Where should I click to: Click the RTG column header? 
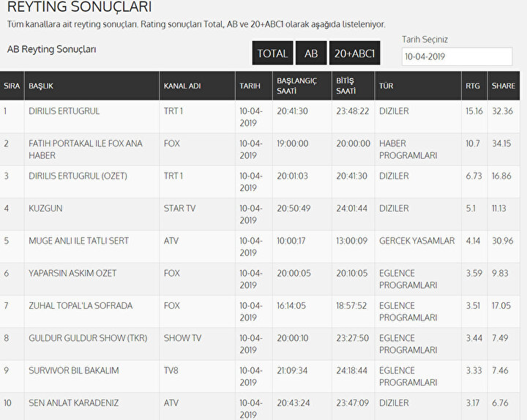pos(474,86)
